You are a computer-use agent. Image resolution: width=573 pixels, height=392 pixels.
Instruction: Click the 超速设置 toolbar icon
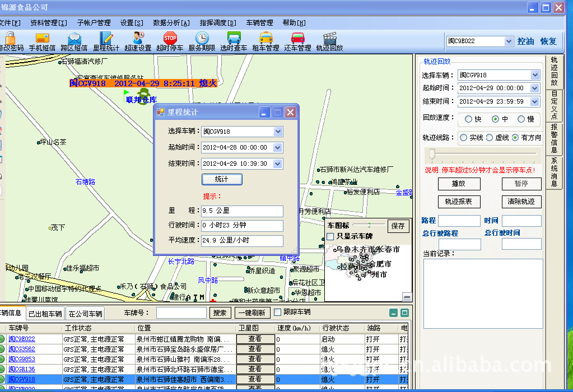[x=138, y=38]
